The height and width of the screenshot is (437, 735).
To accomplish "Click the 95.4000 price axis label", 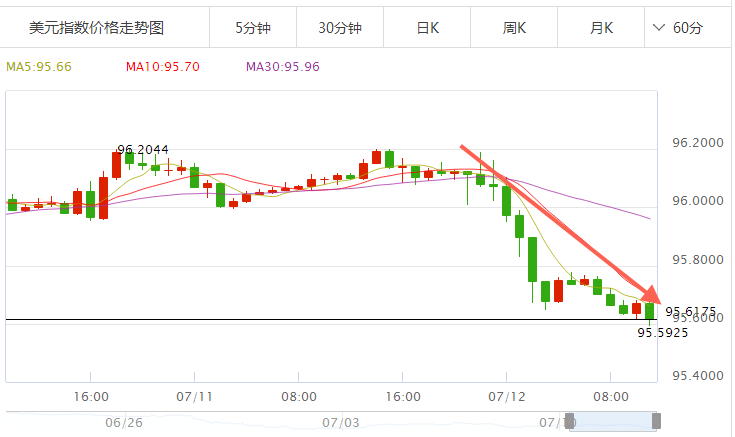I will [698, 375].
